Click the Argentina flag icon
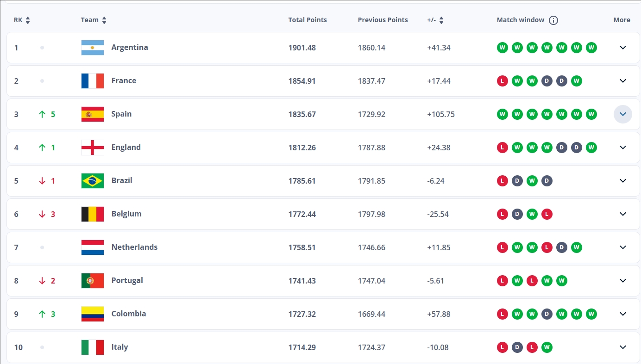The width and height of the screenshot is (641, 364). (x=93, y=48)
